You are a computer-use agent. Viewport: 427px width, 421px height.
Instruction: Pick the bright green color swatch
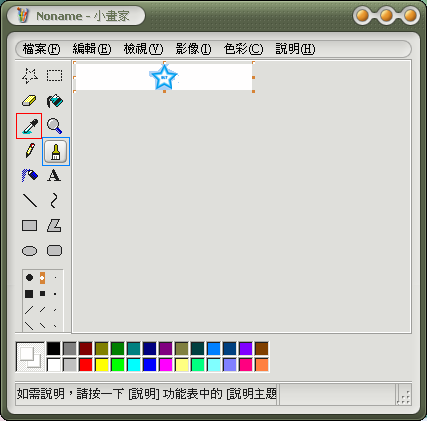coord(118,365)
